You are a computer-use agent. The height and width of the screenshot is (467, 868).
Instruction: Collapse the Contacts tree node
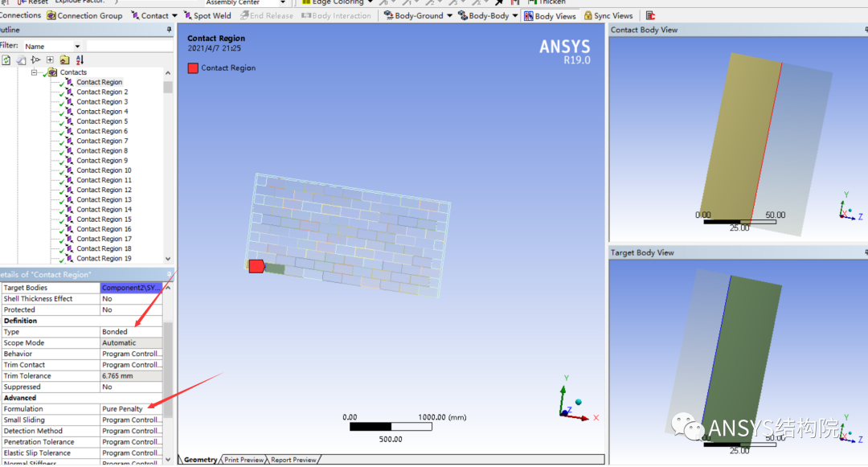pos(34,72)
